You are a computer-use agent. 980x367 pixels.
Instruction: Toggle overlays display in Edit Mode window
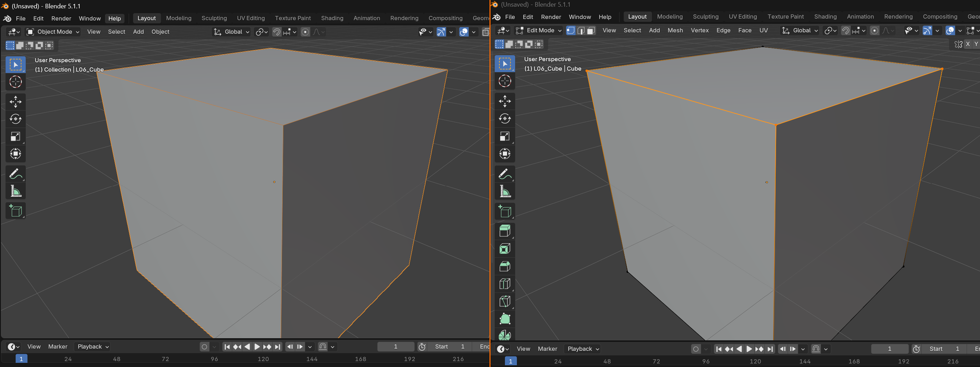(950, 31)
